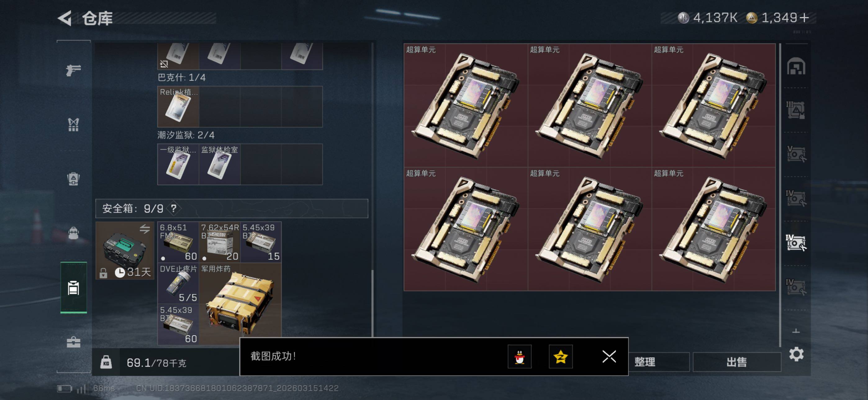Add currency with the plus sign

pos(804,18)
